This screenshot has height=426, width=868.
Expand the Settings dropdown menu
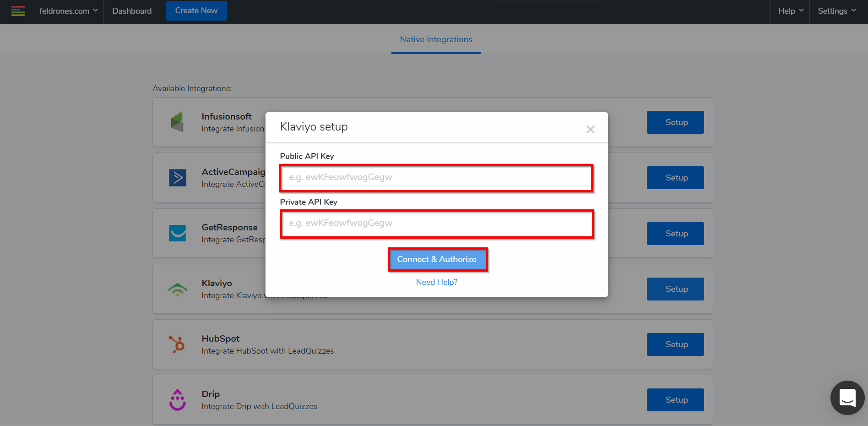coord(837,11)
